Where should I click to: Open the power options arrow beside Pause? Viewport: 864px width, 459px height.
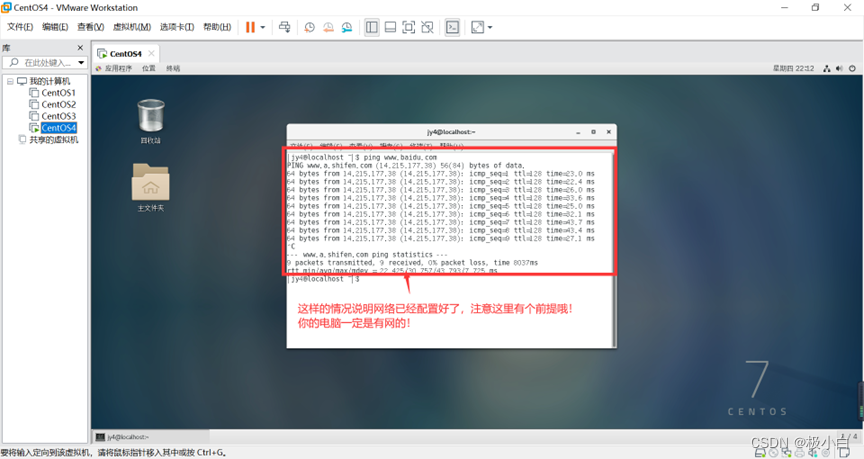pos(263,27)
